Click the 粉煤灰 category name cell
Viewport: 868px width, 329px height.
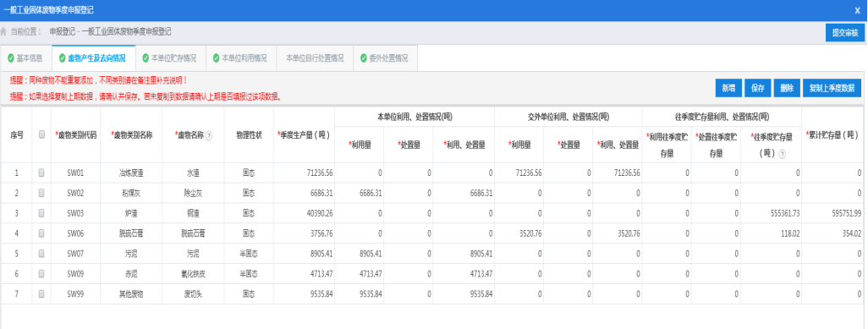click(131, 193)
